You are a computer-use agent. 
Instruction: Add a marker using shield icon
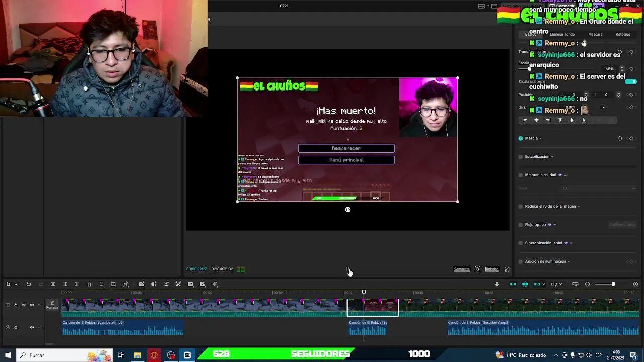coord(101,284)
